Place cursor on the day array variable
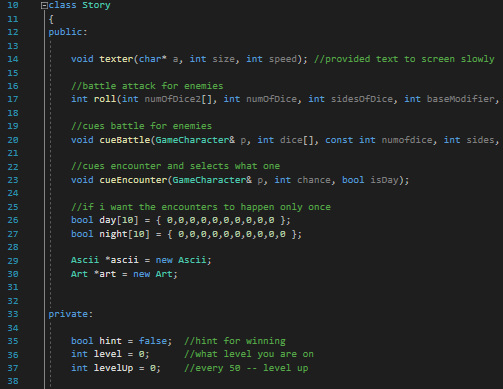The height and width of the screenshot is (389, 503). pyautogui.click(x=108, y=220)
